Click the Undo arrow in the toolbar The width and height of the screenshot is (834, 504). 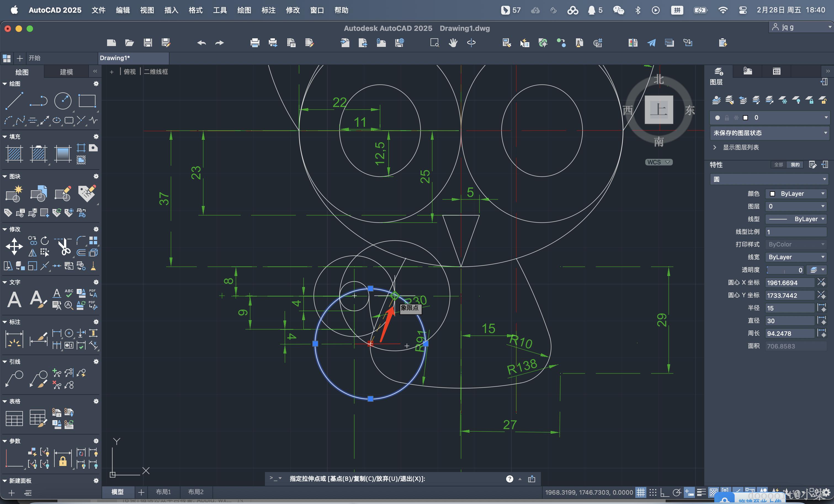pos(202,43)
